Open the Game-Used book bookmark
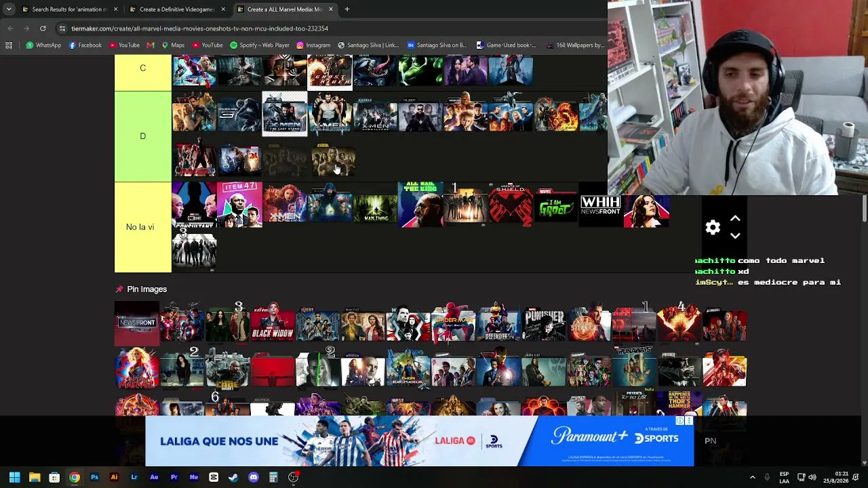868x488 pixels. point(506,45)
